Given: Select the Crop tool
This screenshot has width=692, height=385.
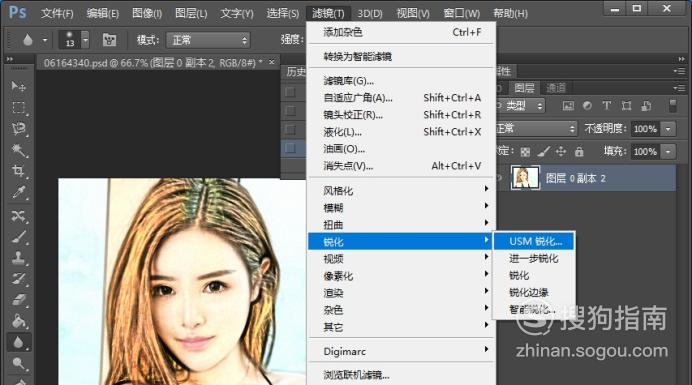Looking at the screenshot, I should [x=18, y=171].
